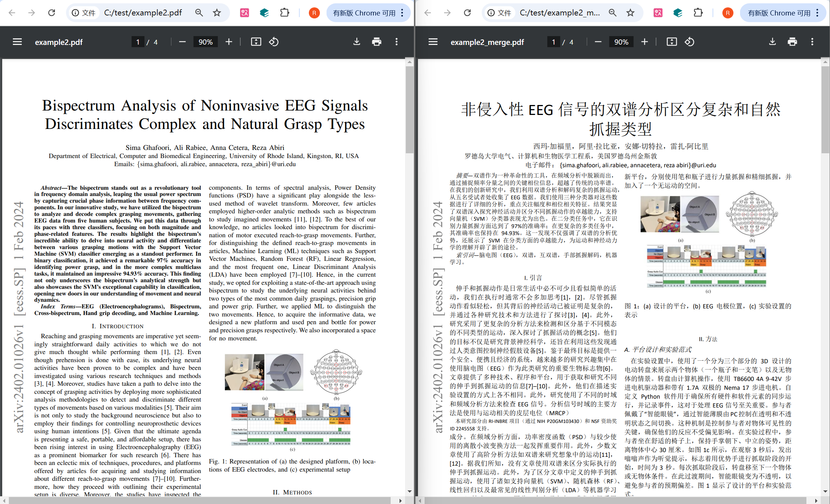Reload the example2_merge.pdf page
Viewport: 830px width, 504px height.
pos(467,13)
